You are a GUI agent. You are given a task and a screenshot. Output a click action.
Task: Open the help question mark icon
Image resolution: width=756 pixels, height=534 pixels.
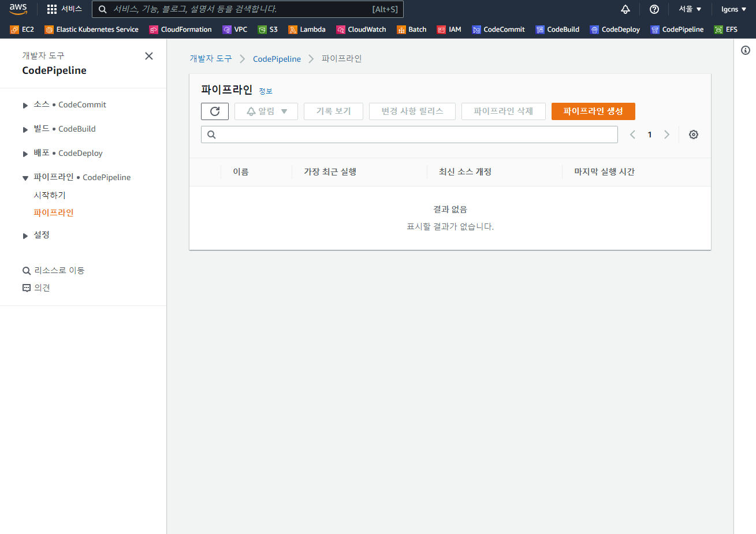click(x=654, y=9)
